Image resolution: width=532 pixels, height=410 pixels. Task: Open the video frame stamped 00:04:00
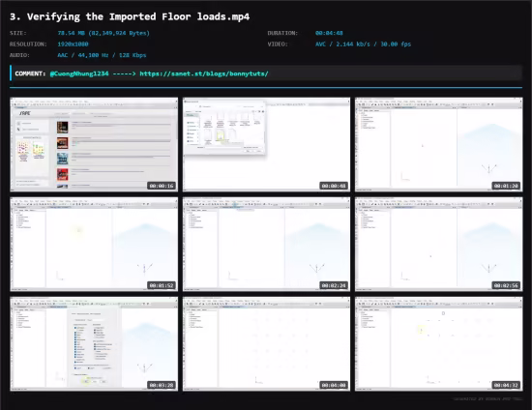coord(266,344)
